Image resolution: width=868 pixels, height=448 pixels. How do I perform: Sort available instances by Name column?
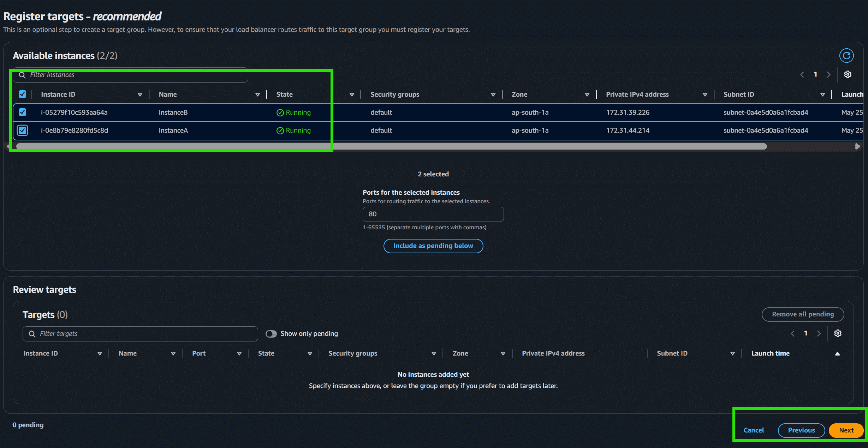(x=257, y=95)
